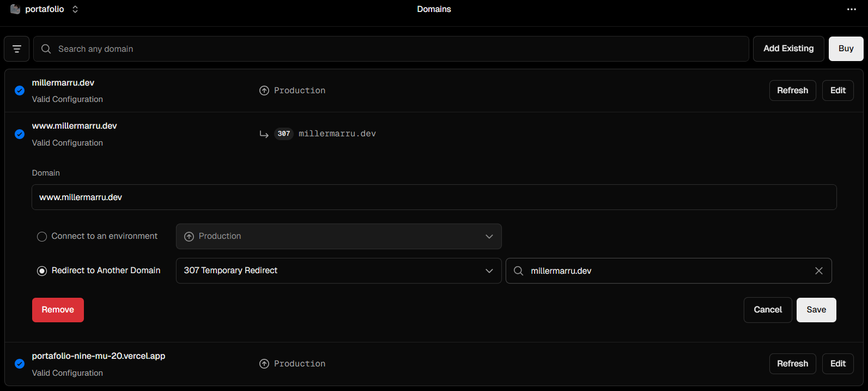Clear the millermarru.dev redirect target with the X
The height and width of the screenshot is (391, 868).
tap(819, 271)
